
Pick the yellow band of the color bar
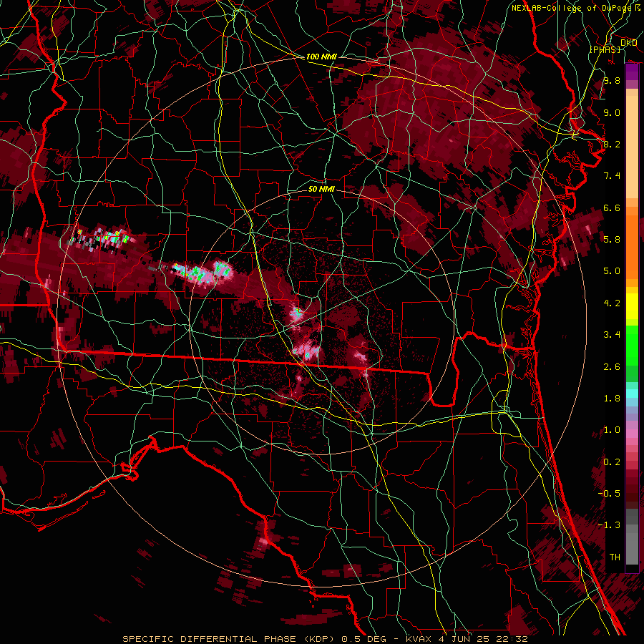point(632,306)
